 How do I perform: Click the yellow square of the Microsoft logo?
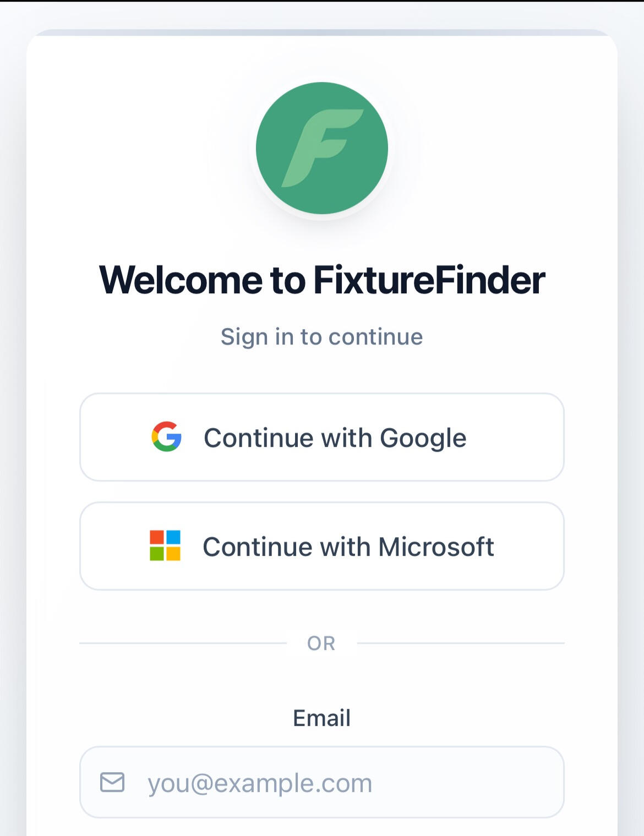173,554
